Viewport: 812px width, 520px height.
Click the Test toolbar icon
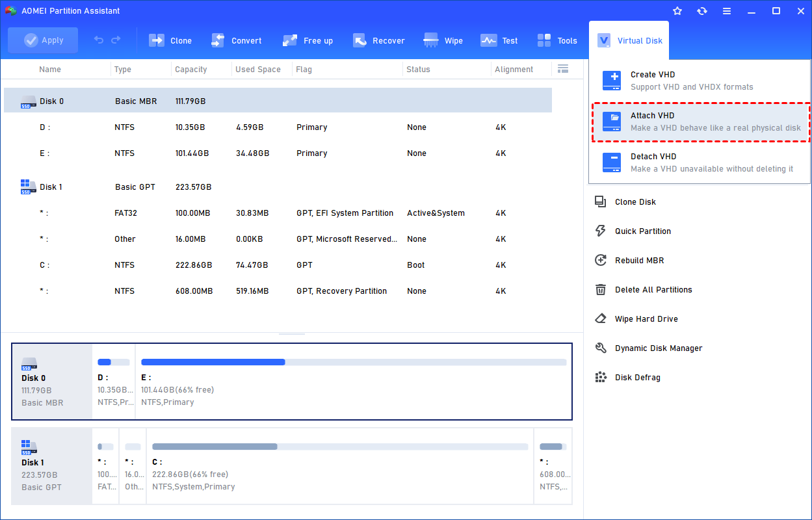(489, 40)
